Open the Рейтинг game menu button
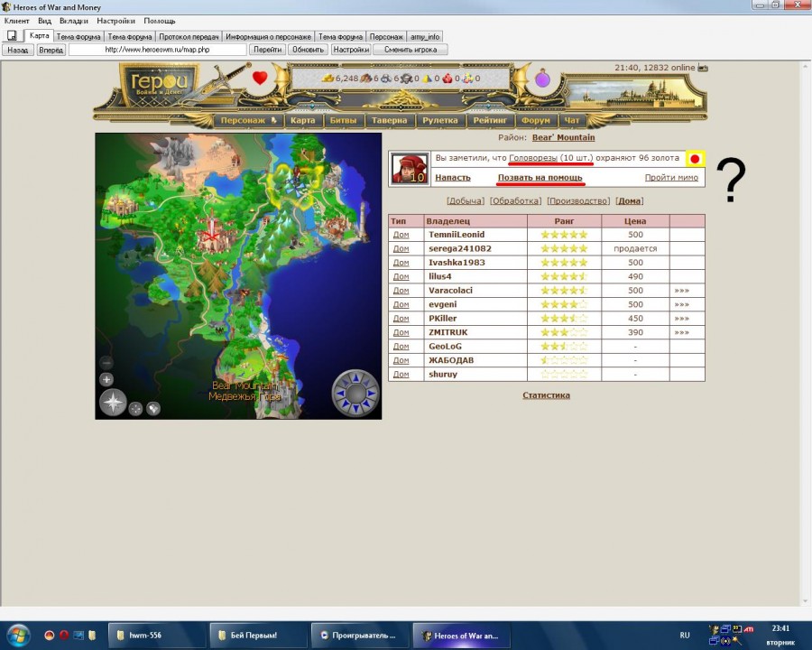This screenshot has height=650, width=812. (490, 120)
